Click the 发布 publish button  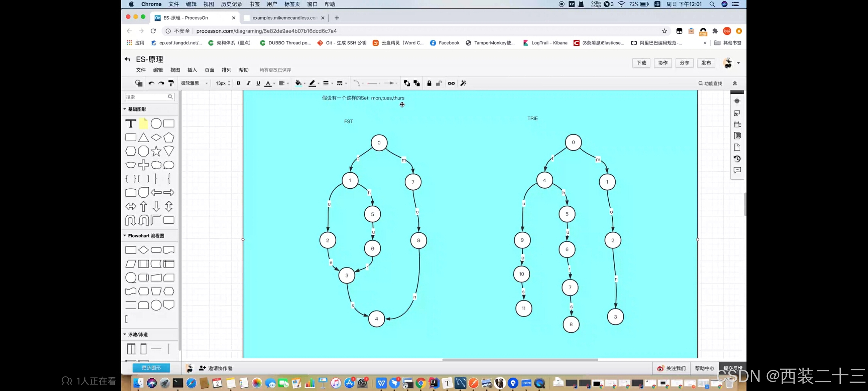(x=706, y=63)
